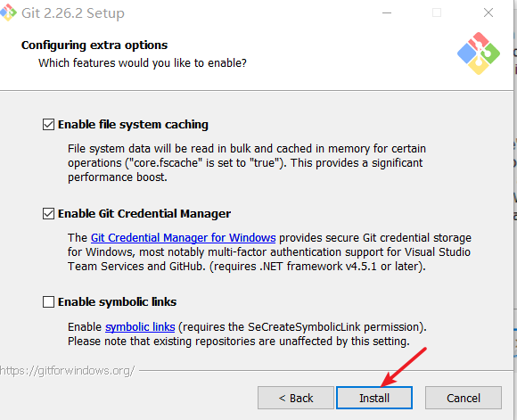Click the 'Configuring extra options' heading
This screenshot has height=420, width=517.
pyautogui.click(x=94, y=45)
